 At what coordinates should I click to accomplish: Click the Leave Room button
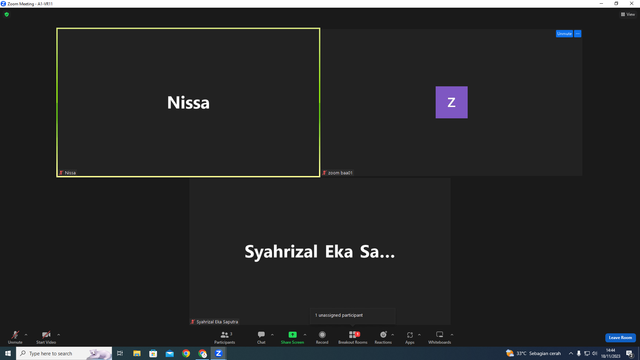click(x=620, y=338)
